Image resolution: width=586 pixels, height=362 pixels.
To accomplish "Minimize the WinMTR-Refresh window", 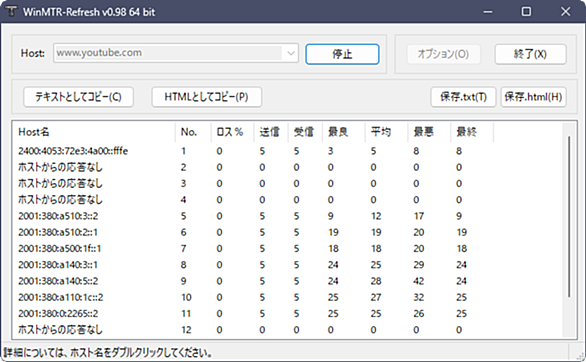I will 488,12.
